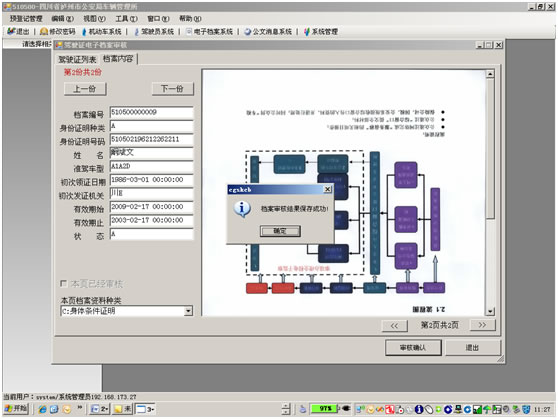Screen dimensions: 558x419
Task: Go to next page with >> button
Action: (x=482, y=325)
